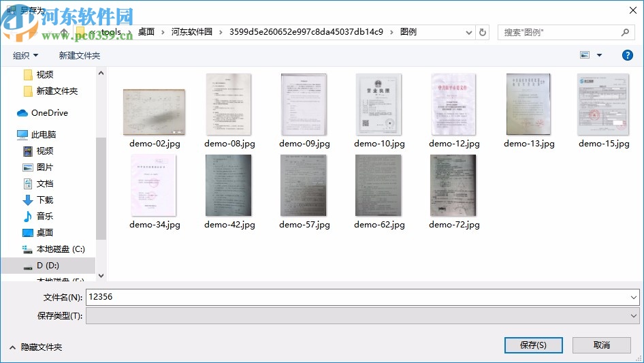Collapse folder pane with 隐藏文件夹
The height and width of the screenshot is (363, 644).
click(x=35, y=347)
